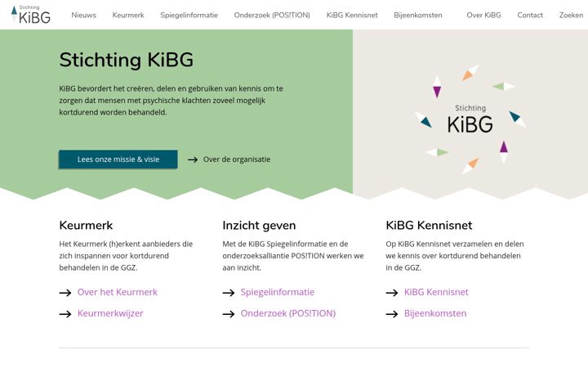The image size is (588, 368).
Task: Go to Spiegelinformatie in top navigation
Action: pos(189,16)
